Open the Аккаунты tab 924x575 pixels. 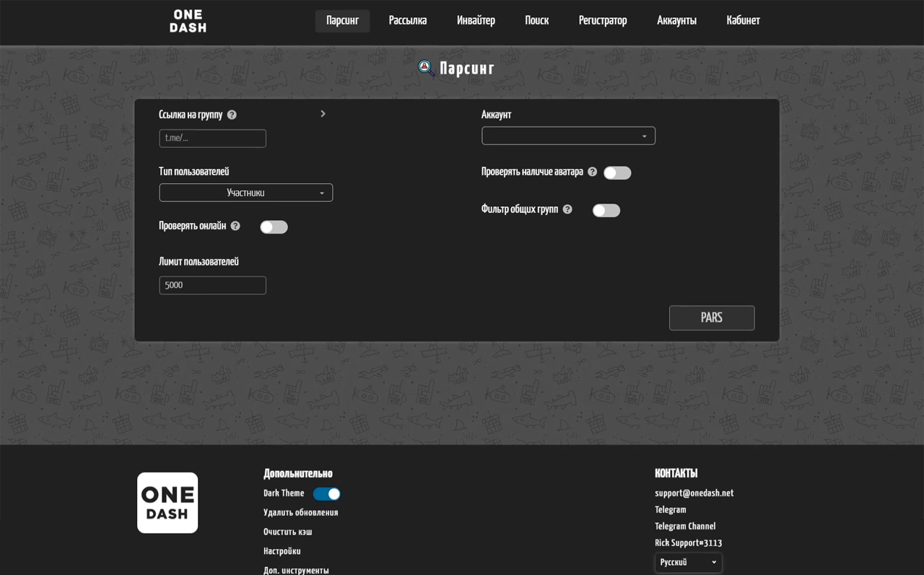(x=676, y=21)
